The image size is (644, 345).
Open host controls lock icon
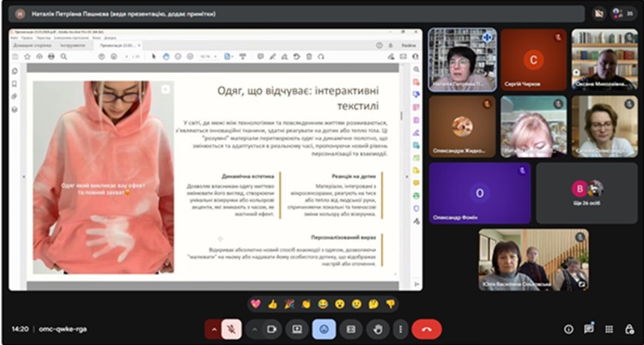click(629, 329)
